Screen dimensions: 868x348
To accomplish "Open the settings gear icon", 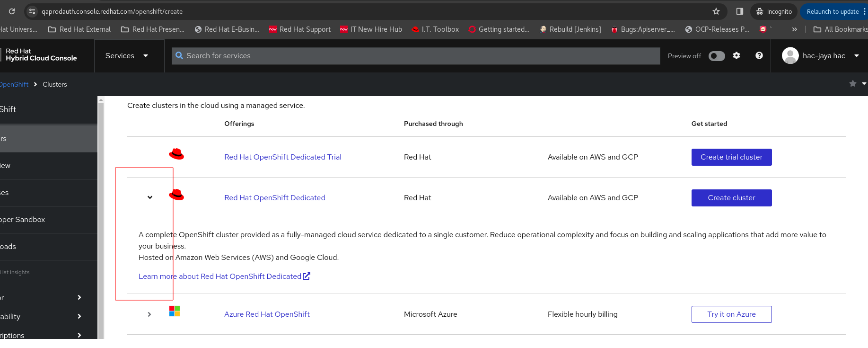I will click(736, 55).
